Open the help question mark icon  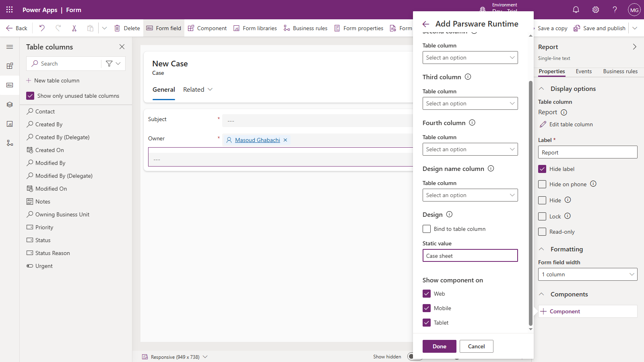coord(615,10)
